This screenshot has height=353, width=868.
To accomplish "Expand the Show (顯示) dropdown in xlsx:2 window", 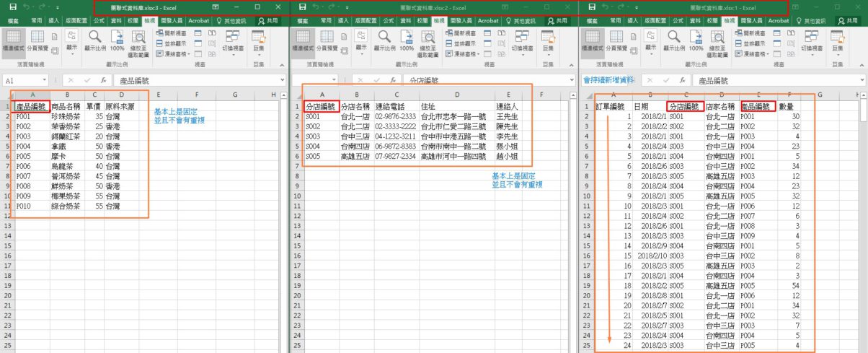I will pyautogui.click(x=361, y=43).
